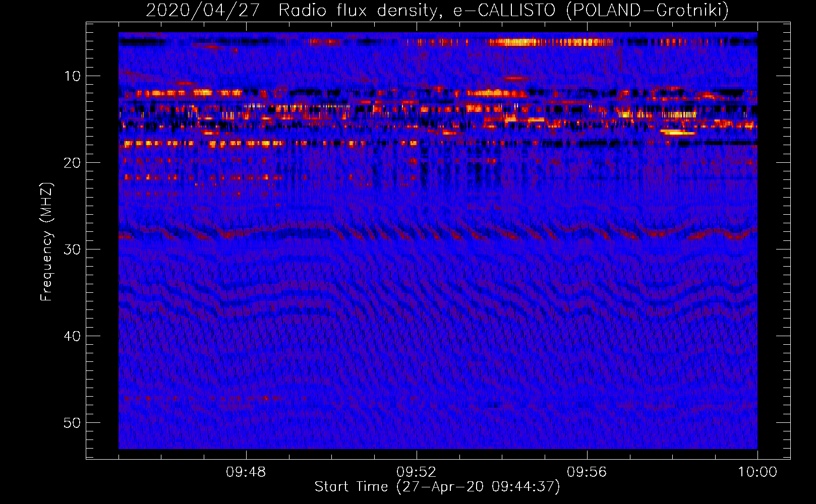Click the 09:48 time tick label
816x504 pixels.
tap(246, 472)
